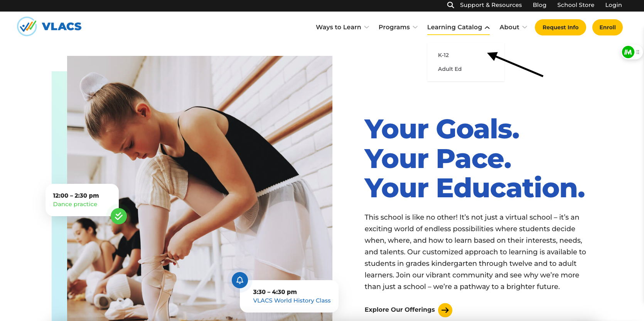
Task: Click the dotted drag handle beside extension icon
Action: pos(638,52)
